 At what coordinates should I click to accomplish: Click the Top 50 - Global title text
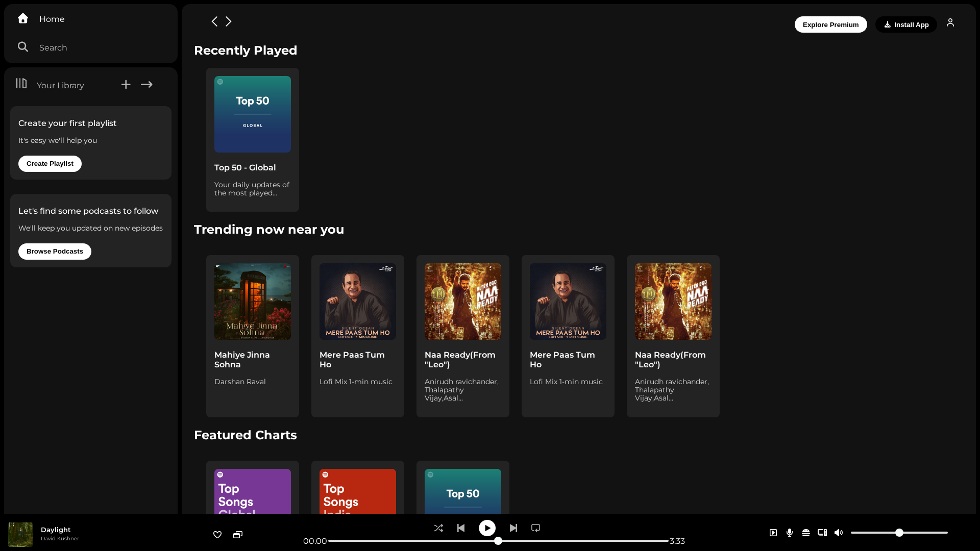tap(245, 168)
